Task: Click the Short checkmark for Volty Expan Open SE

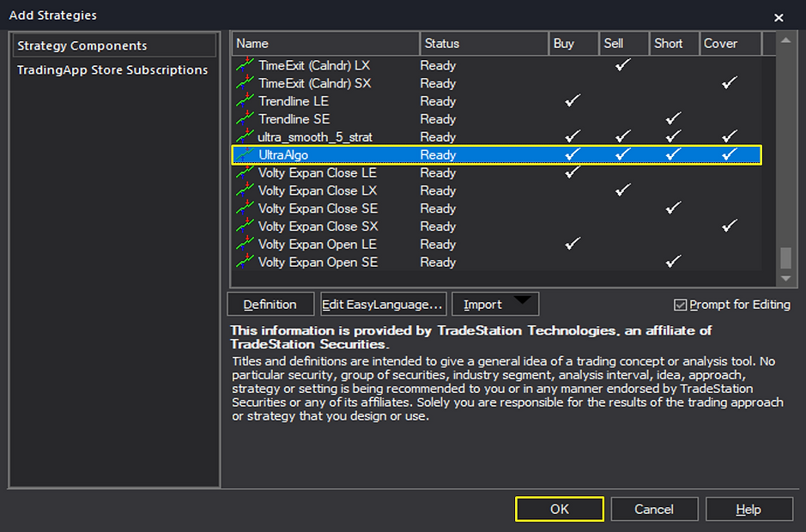Action: click(x=673, y=262)
